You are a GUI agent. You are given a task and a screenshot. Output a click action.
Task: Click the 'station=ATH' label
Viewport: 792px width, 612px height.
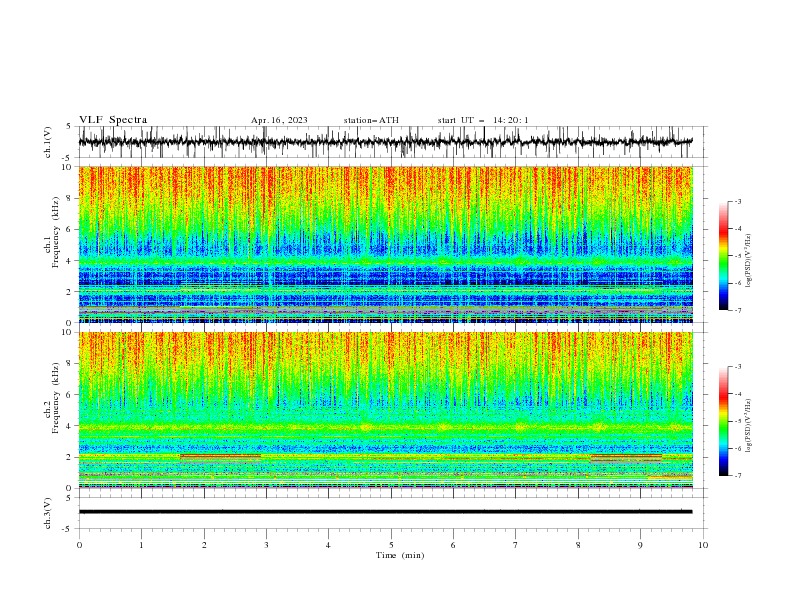point(371,120)
